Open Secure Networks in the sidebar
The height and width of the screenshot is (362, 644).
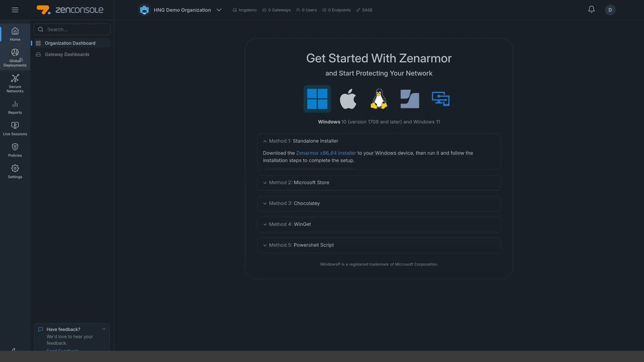click(x=15, y=84)
